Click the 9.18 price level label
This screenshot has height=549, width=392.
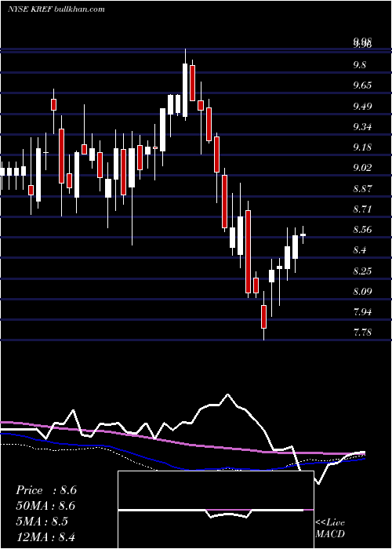pos(362,147)
